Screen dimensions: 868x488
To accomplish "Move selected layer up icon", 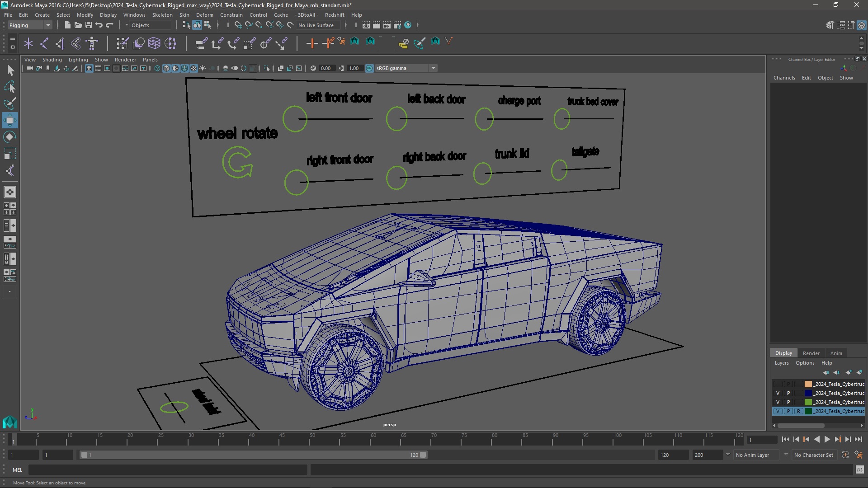I will click(826, 372).
